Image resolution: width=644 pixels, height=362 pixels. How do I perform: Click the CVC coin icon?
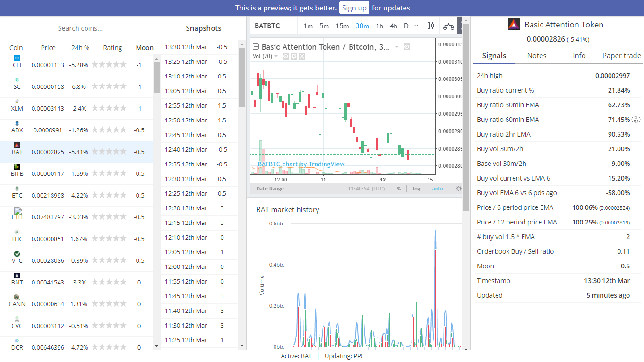pos(17,319)
